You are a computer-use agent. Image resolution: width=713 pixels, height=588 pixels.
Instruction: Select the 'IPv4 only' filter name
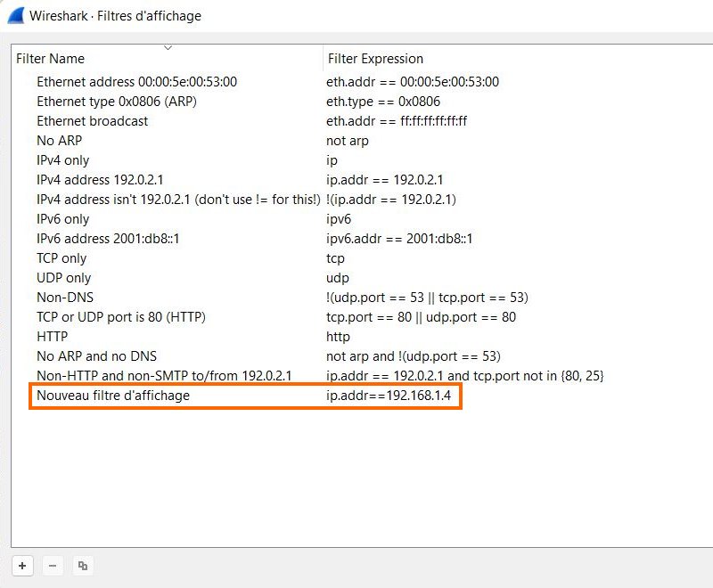click(x=62, y=160)
